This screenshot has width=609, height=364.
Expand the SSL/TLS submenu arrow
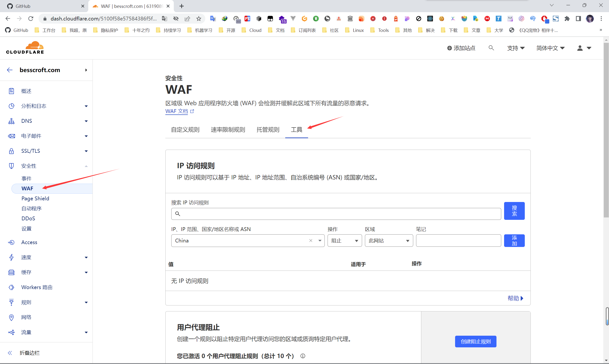click(x=86, y=151)
